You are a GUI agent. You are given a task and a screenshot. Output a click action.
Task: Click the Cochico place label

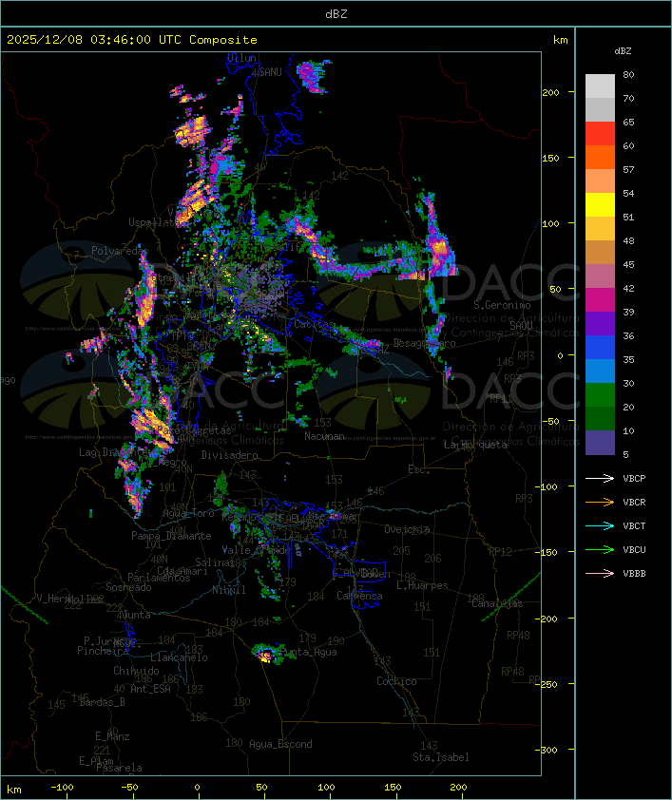pyautogui.click(x=396, y=681)
